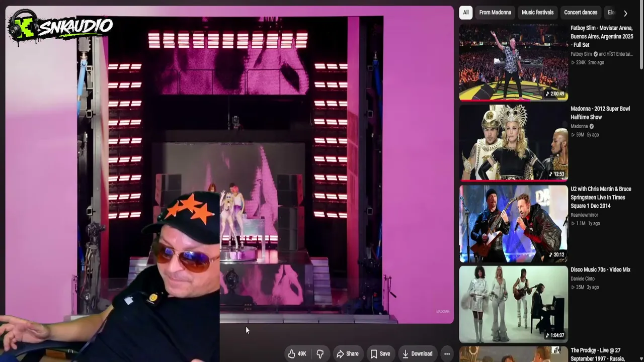644x362 pixels.
Task: Open U2 with Chris Martin & Bruce Springsteen title
Action: point(601,197)
